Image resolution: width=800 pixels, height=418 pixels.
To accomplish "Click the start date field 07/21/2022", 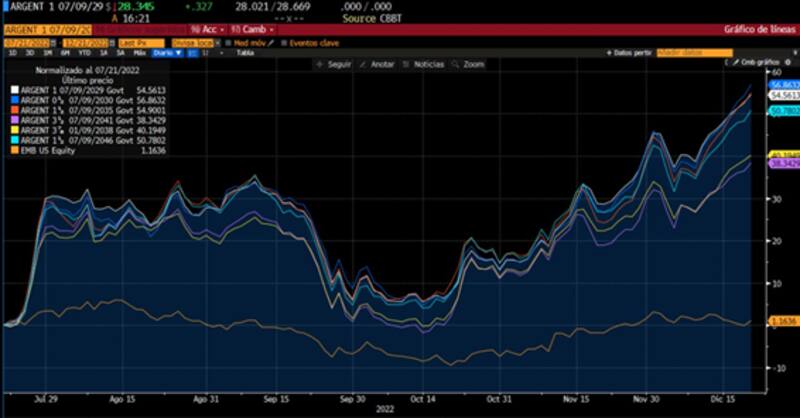I will pos(28,43).
